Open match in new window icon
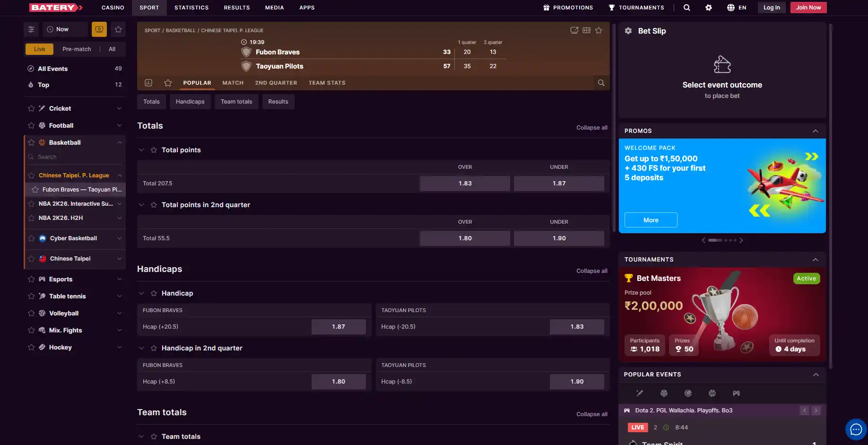This screenshot has height=445, width=868. click(574, 30)
